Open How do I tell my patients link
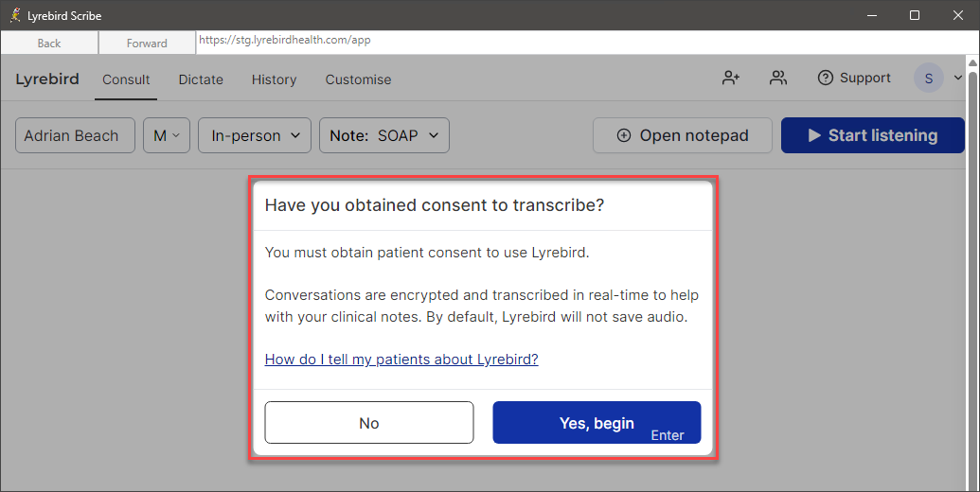 pos(401,360)
